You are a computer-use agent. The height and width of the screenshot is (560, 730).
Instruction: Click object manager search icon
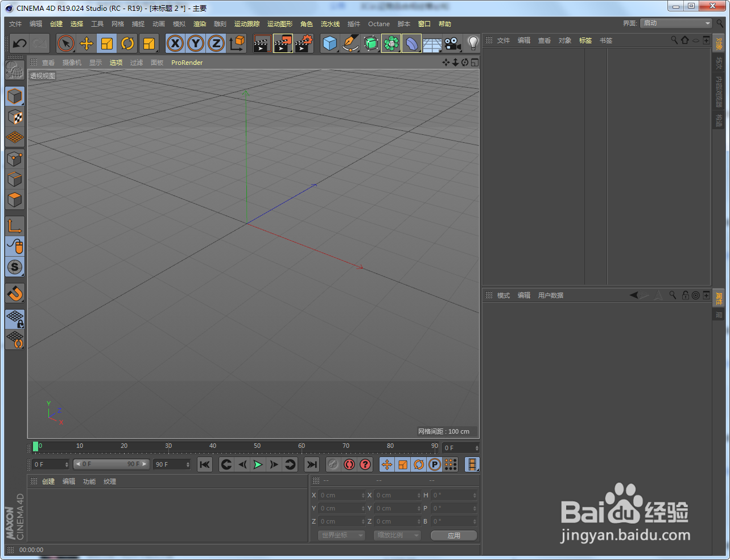pos(674,40)
